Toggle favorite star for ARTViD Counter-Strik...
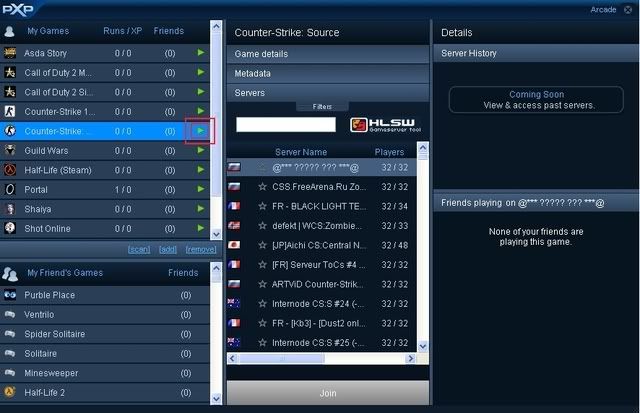 click(262, 284)
